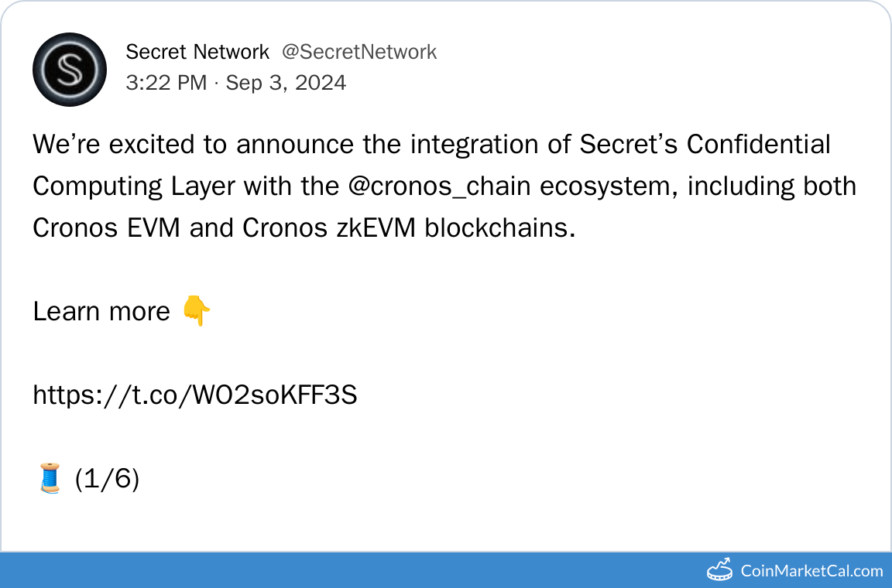Click the CoinMarketCal logo icon
This screenshot has height=588, width=892.
(x=720, y=570)
